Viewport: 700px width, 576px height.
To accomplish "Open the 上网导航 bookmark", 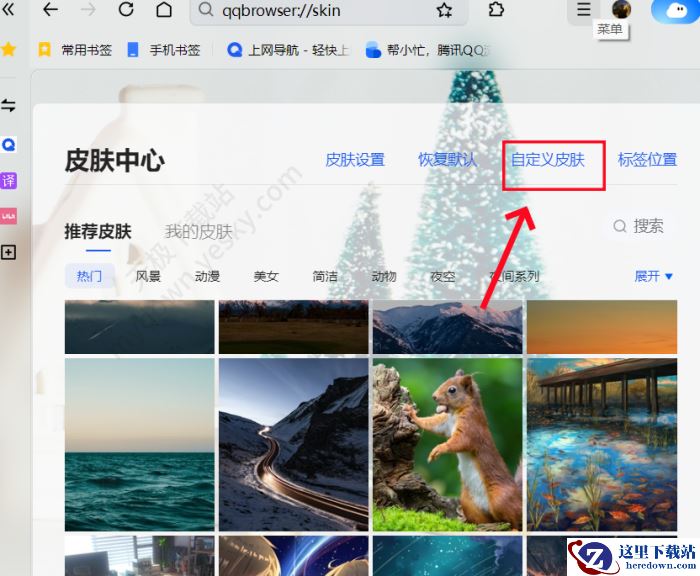I will tap(288, 50).
